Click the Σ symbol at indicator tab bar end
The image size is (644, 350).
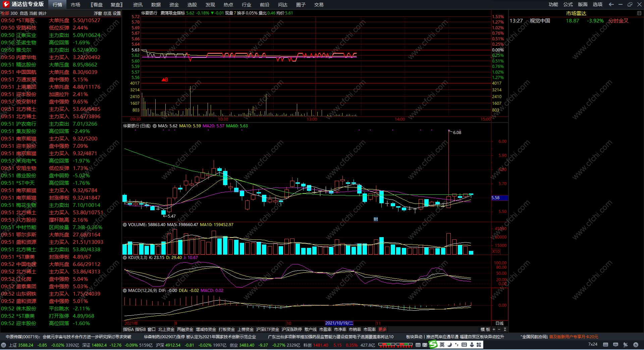click(505, 330)
